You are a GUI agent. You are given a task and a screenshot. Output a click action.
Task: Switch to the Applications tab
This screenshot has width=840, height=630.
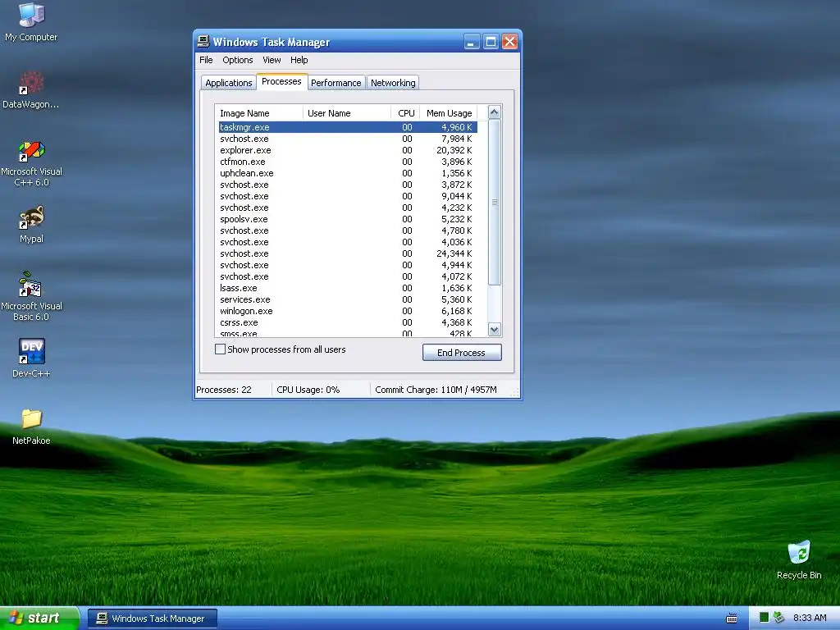(229, 83)
